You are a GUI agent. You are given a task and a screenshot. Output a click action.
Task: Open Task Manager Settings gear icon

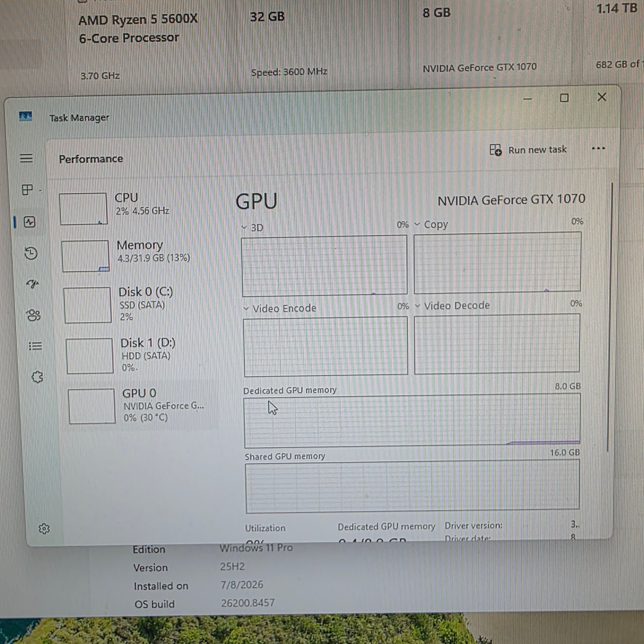(x=44, y=528)
